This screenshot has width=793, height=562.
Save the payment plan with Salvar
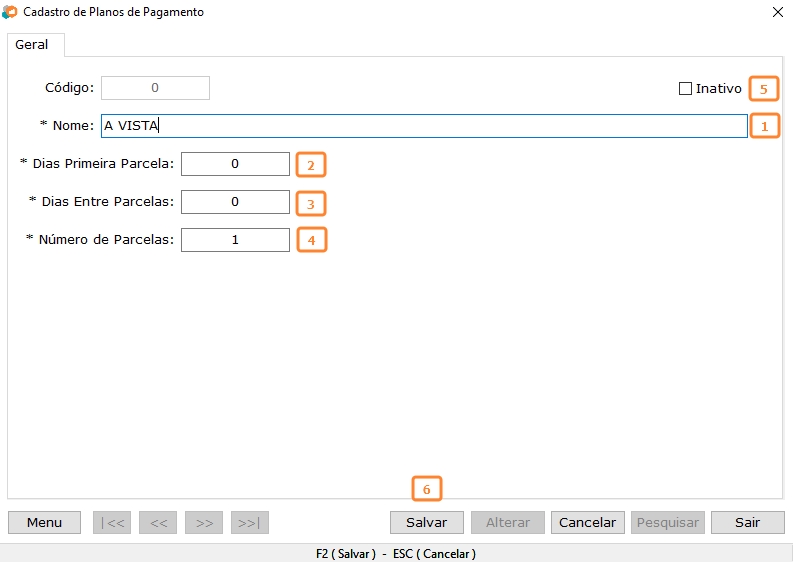427,523
